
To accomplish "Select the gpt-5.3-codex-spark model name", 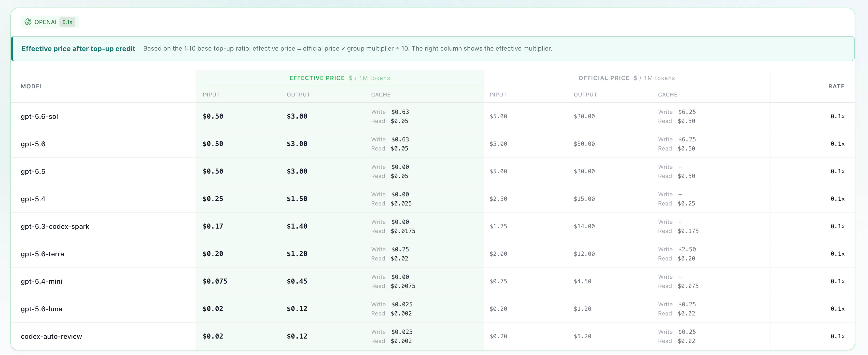I will coord(55,226).
